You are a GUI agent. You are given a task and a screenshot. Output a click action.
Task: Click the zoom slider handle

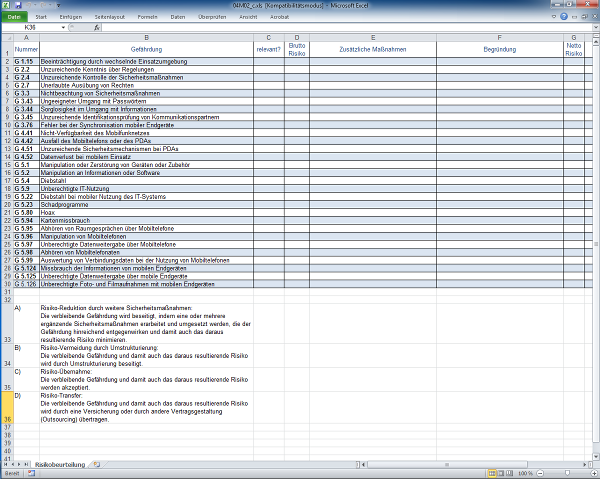click(x=565, y=473)
